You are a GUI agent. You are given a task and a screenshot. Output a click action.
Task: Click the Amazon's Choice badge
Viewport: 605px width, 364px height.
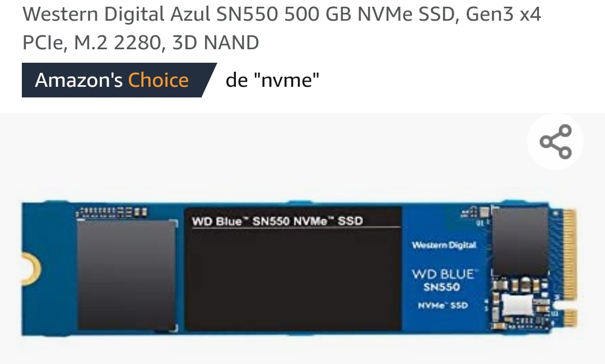click(x=119, y=80)
